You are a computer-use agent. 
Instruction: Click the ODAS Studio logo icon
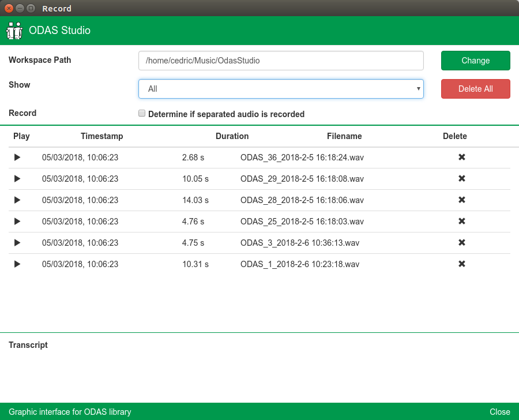(x=14, y=31)
